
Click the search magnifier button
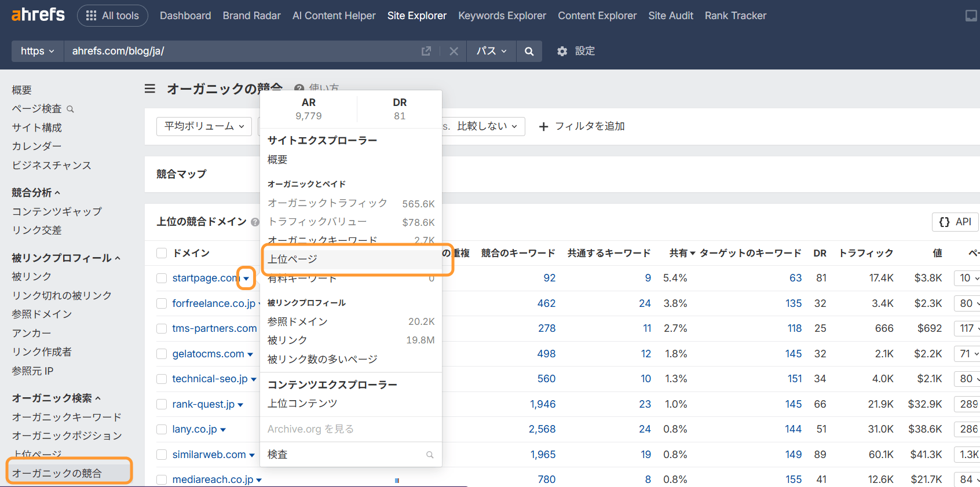tap(529, 51)
